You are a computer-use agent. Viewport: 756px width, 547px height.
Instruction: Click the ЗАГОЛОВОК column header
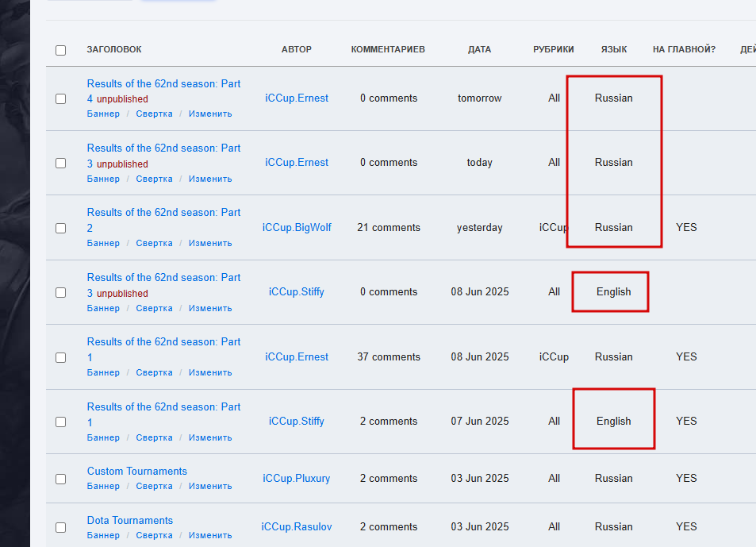(114, 49)
